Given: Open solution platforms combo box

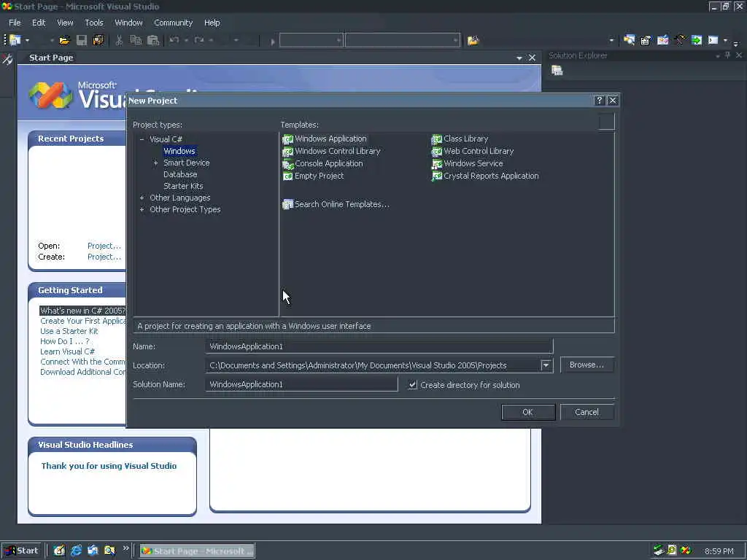Looking at the screenshot, I should 403,41.
